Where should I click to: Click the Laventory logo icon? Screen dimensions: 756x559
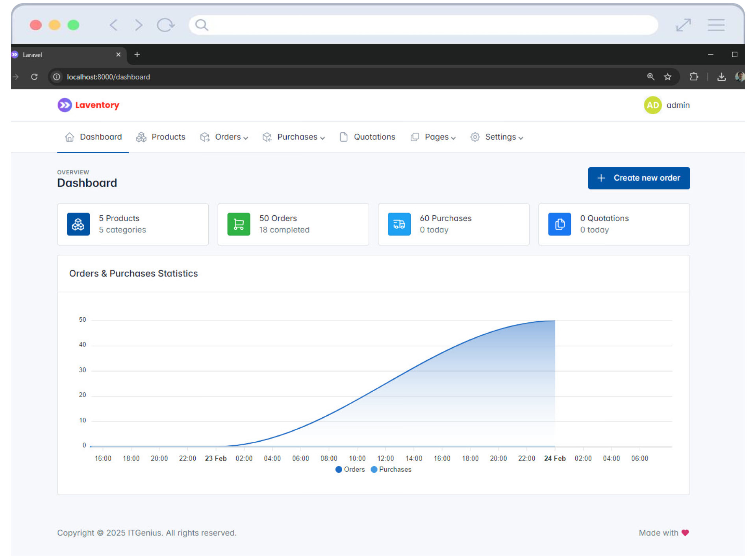(x=64, y=105)
